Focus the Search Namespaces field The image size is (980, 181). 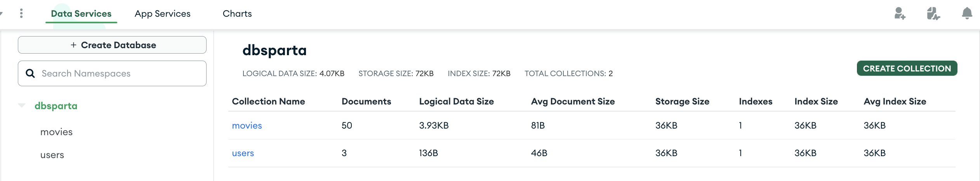(x=112, y=73)
